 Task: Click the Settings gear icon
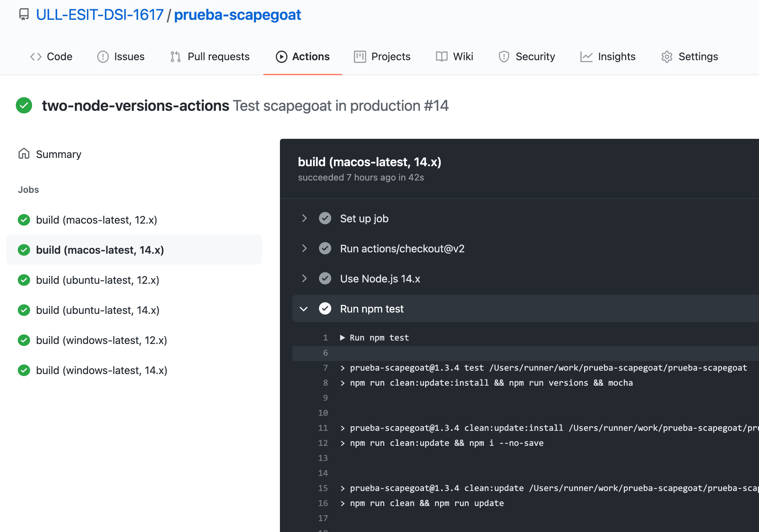(667, 57)
